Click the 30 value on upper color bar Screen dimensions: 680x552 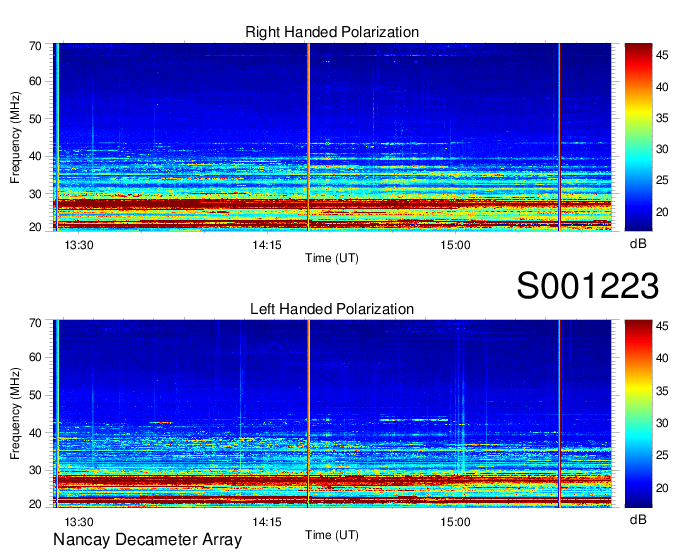tap(662, 149)
